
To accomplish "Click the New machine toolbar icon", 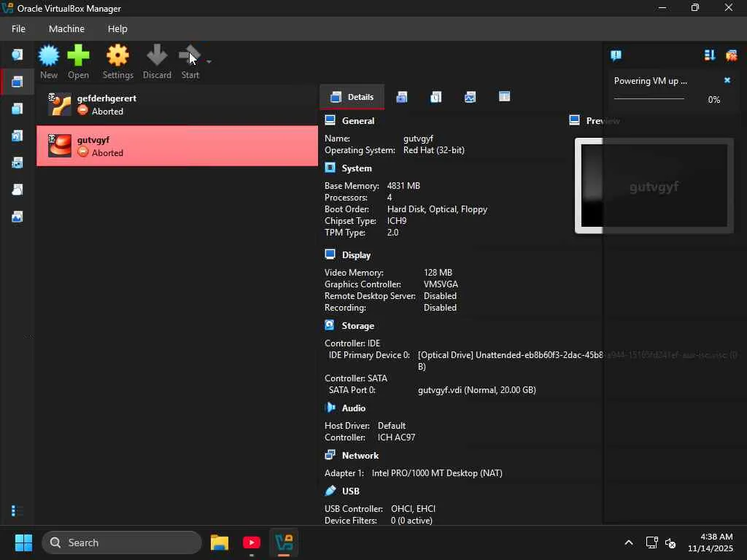I will point(49,55).
